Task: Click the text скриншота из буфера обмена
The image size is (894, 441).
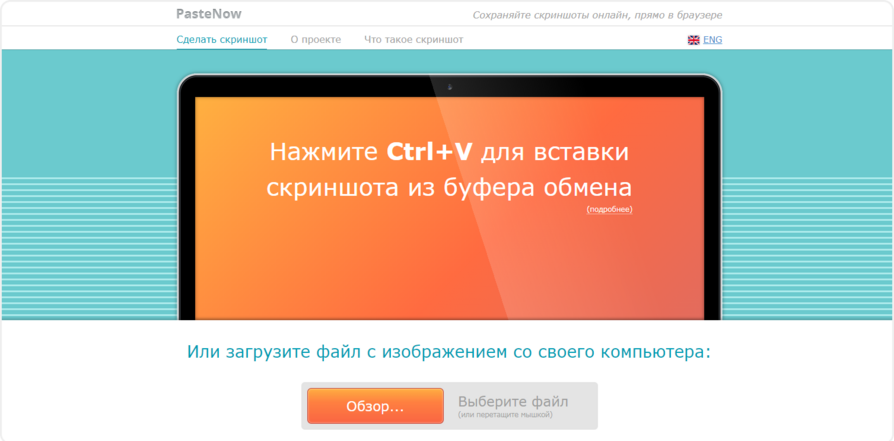Action: coord(449,187)
